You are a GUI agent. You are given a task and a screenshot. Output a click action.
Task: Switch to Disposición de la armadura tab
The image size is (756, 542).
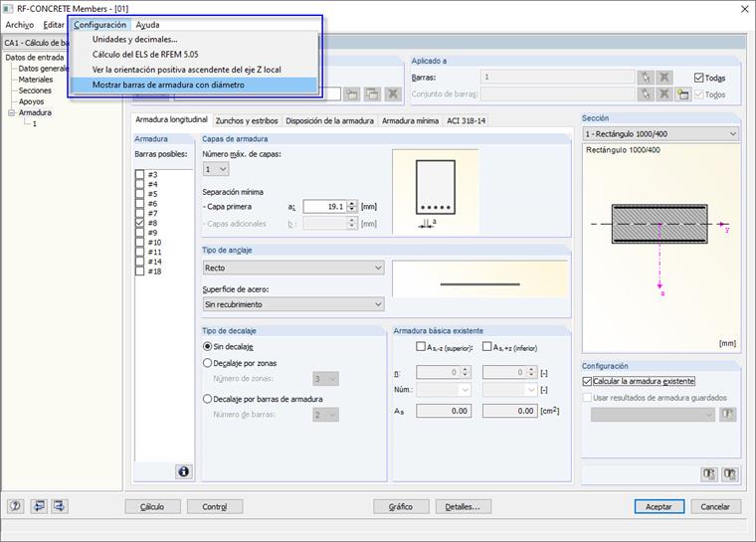point(330,120)
